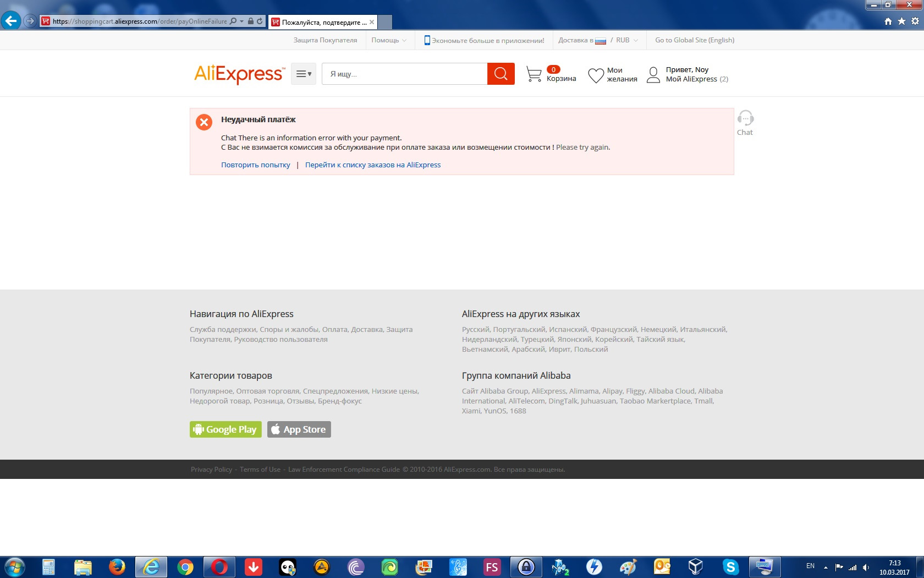Open the 'Privacy Policy' footer link
The height and width of the screenshot is (578, 924).
click(211, 470)
